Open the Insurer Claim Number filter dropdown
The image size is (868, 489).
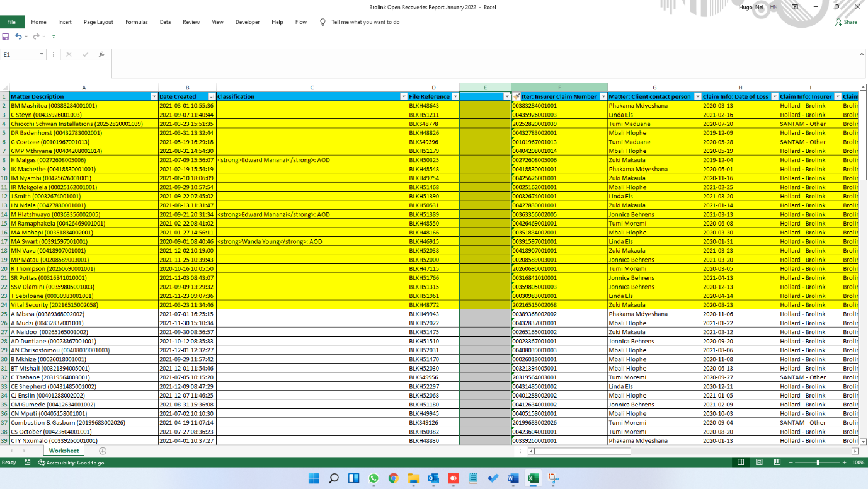pyautogui.click(x=603, y=96)
